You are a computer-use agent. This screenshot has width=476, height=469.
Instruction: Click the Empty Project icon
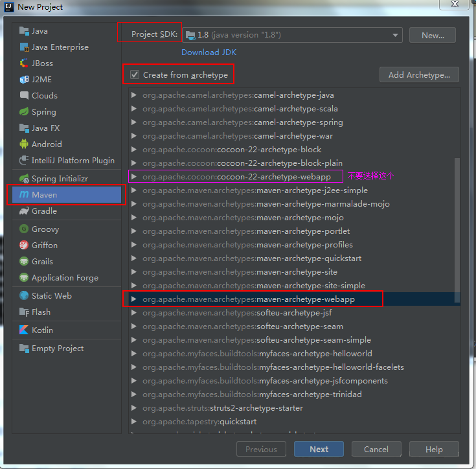pyautogui.click(x=24, y=348)
